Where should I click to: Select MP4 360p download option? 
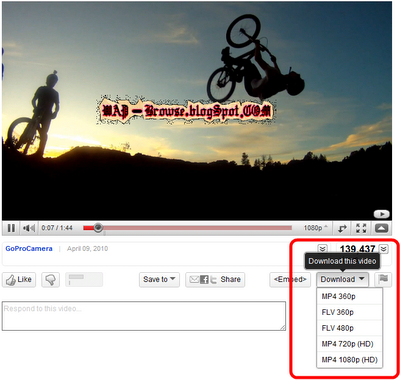pyautogui.click(x=349, y=296)
